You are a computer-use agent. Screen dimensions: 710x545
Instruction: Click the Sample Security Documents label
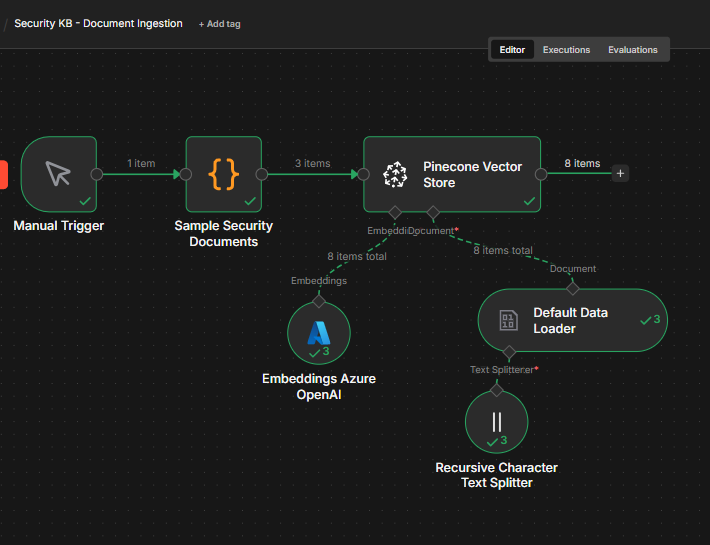point(224,234)
